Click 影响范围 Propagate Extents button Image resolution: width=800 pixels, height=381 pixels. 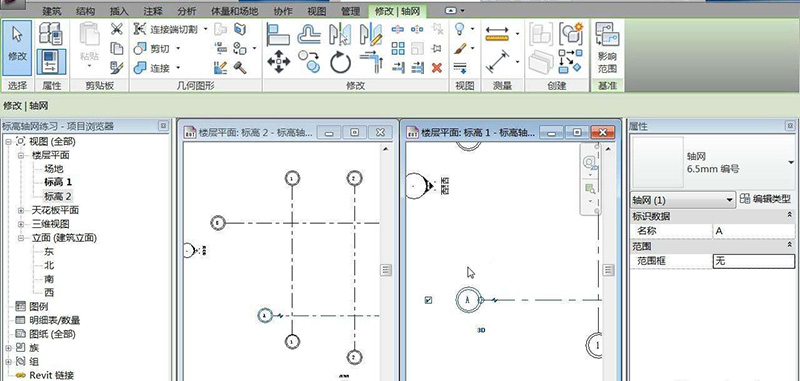pos(607,48)
